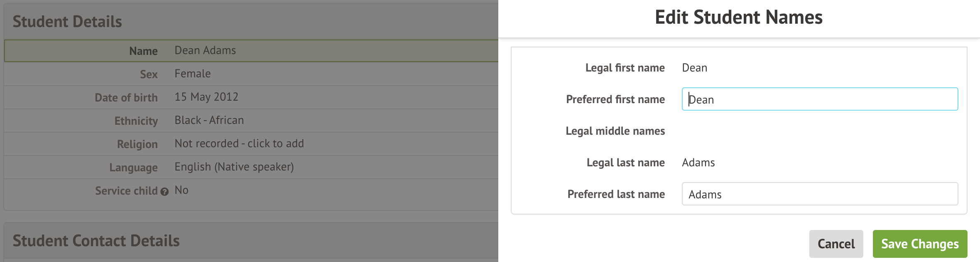
Task: Click the Service child help question-mark icon
Action: click(164, 192)
